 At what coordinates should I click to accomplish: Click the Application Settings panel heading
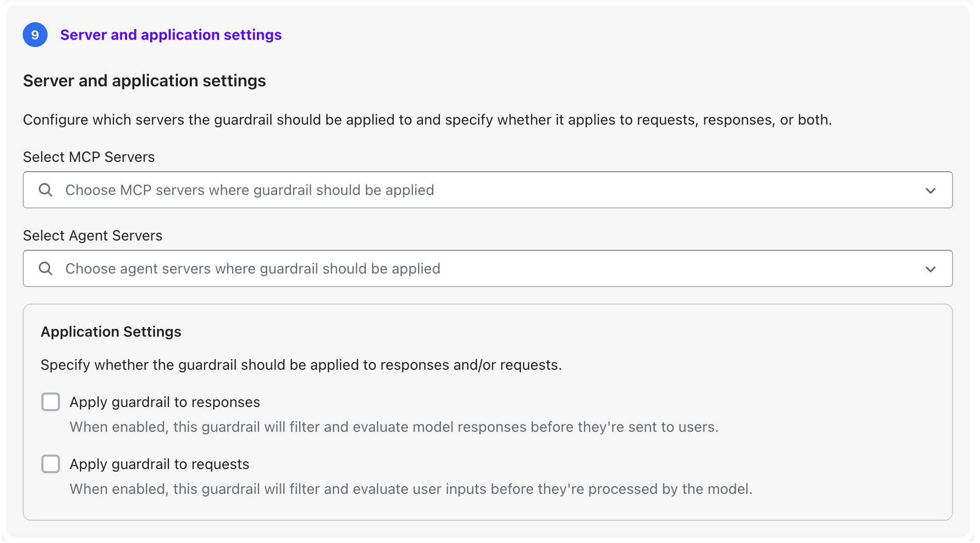(111, 332)
